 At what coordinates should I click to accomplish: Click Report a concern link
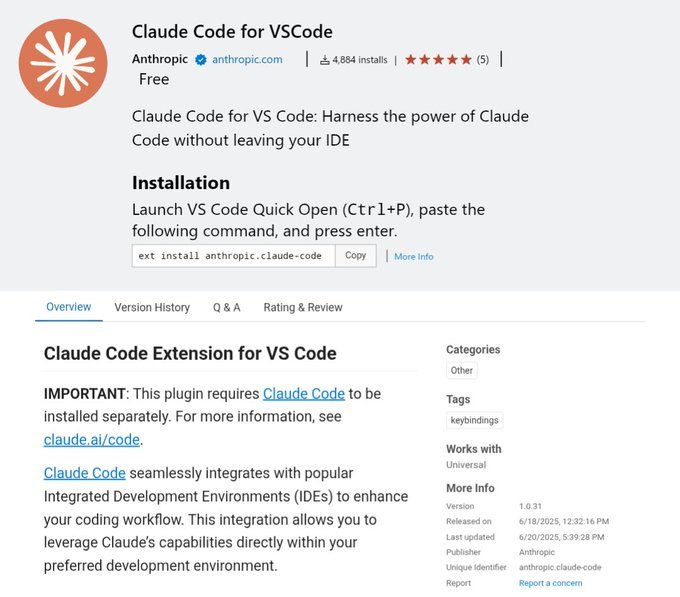(x=550, y=583)
